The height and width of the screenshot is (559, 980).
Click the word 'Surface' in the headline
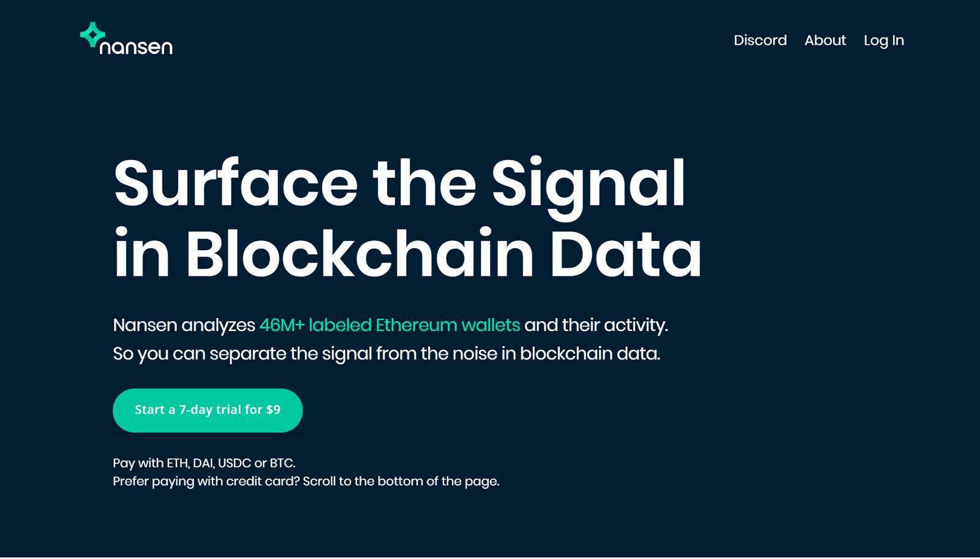236,183
